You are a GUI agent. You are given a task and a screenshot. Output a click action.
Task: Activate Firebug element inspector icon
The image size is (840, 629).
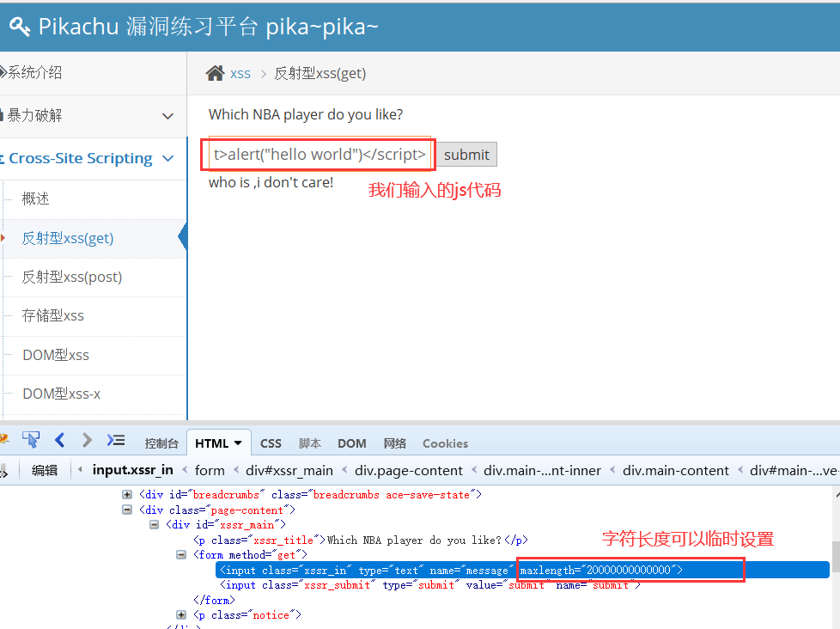(31, 441)
